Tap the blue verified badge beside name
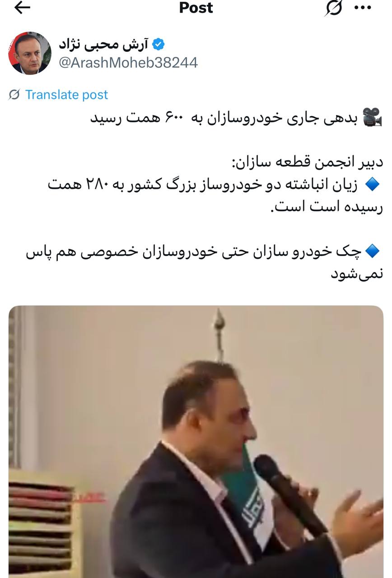Image resolution: width=392 pixels, height=578 pixels. tap(159, 44)
